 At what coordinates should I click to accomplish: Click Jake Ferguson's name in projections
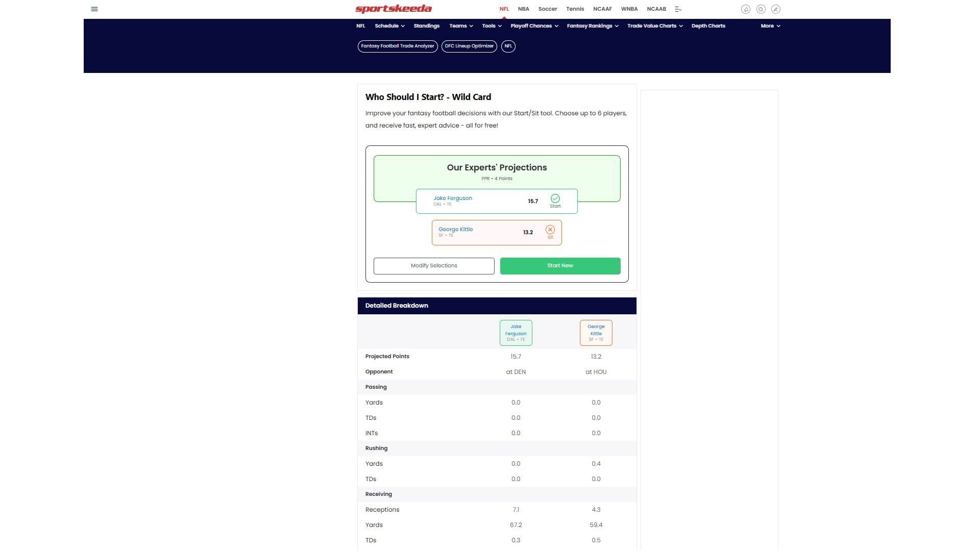(x=453, y=198)
